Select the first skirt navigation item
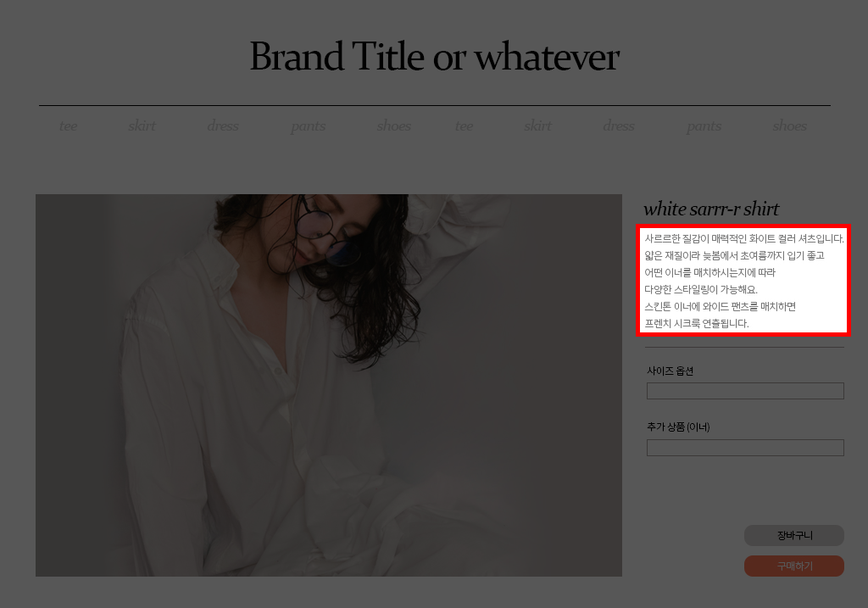This screenshot has width=868, height=608. [142, 126]
